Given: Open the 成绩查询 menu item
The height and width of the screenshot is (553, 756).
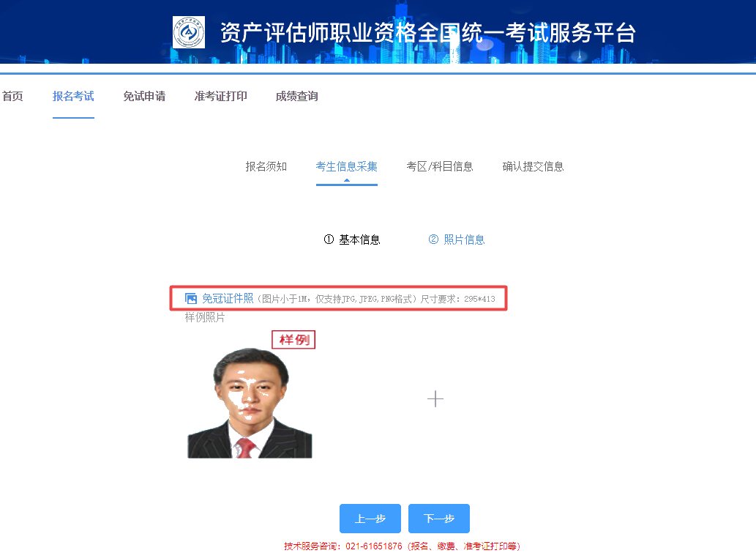Looking at the screenshot, I should click(x=296, y=96).
